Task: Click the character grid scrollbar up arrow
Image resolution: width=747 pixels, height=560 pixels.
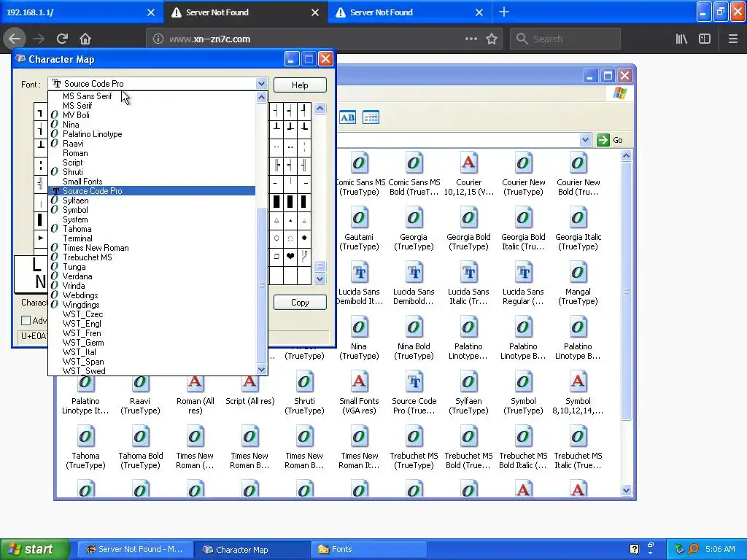Action: [x=320, y=108]
